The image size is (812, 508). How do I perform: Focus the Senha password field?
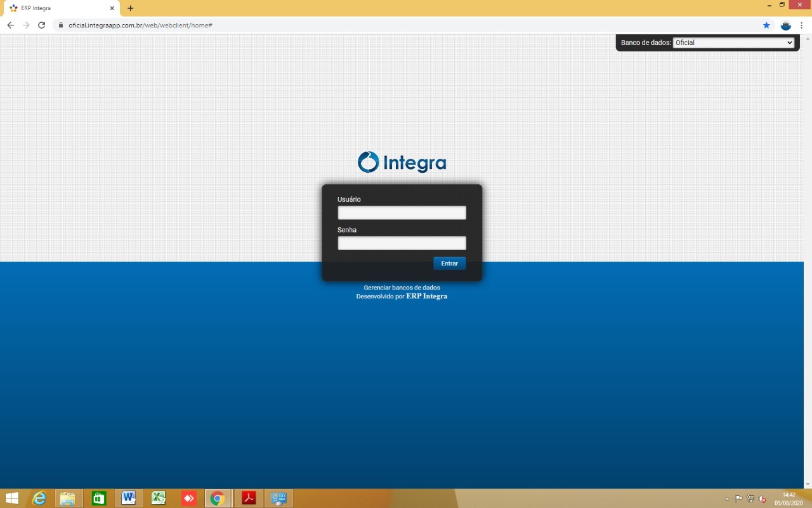(x=402, y=243)
